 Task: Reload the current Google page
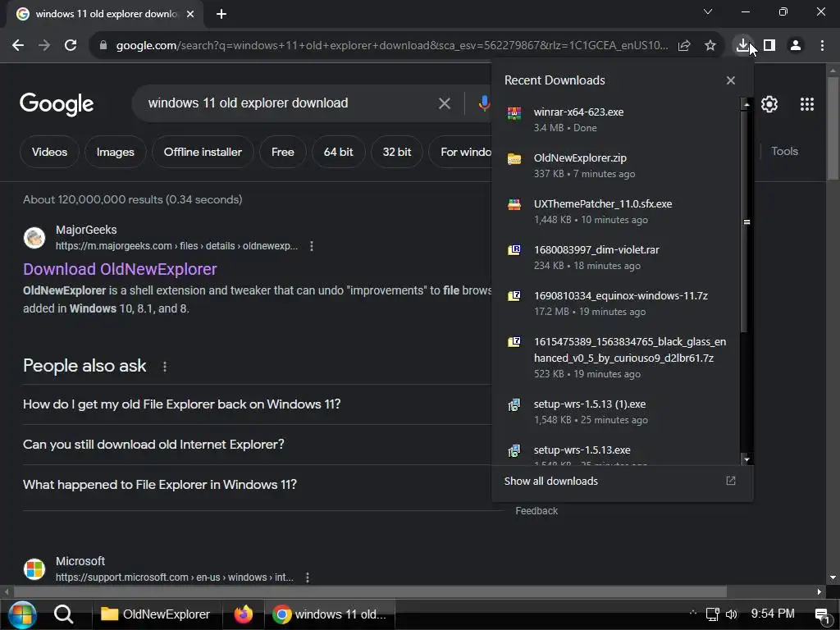click(x=71, y=46)
